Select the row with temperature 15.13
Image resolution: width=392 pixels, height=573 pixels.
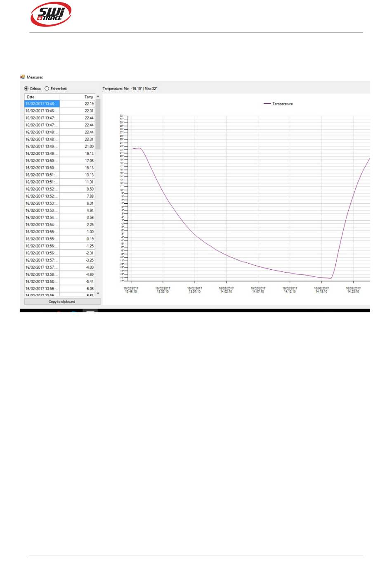[59, 168]
